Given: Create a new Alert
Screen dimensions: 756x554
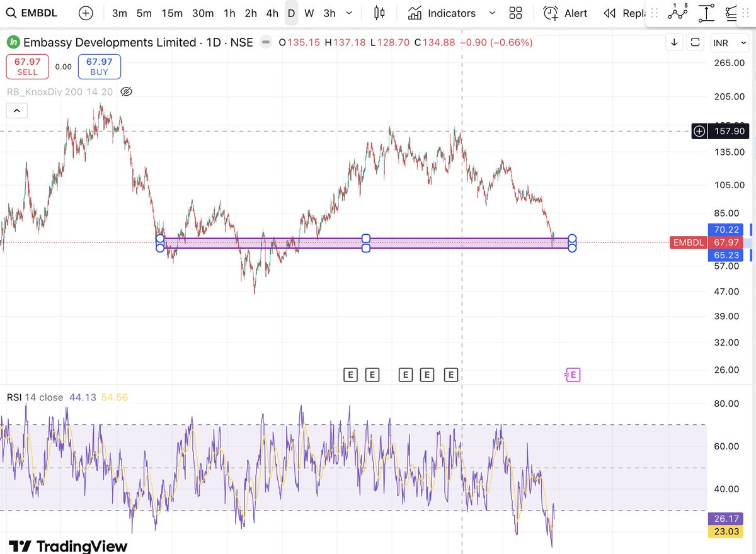Looking at the screenshot, I should pyautogui.click(x=566, y=13).
